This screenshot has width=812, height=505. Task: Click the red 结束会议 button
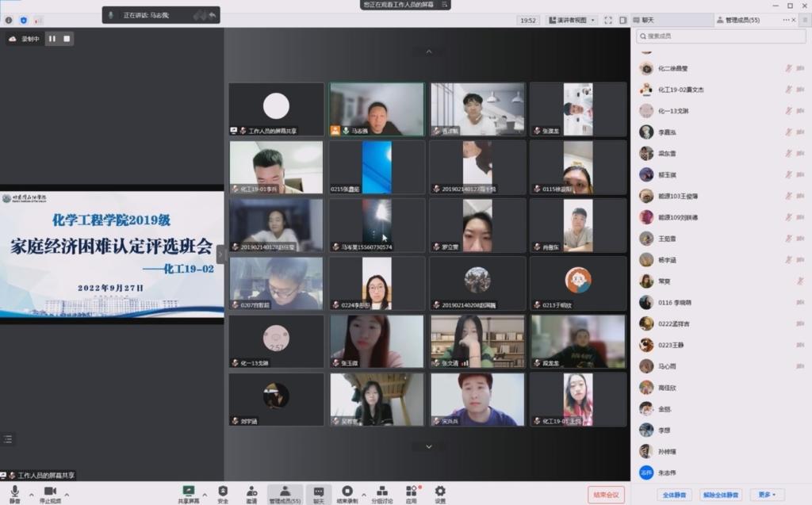click(x=606, y=495)
